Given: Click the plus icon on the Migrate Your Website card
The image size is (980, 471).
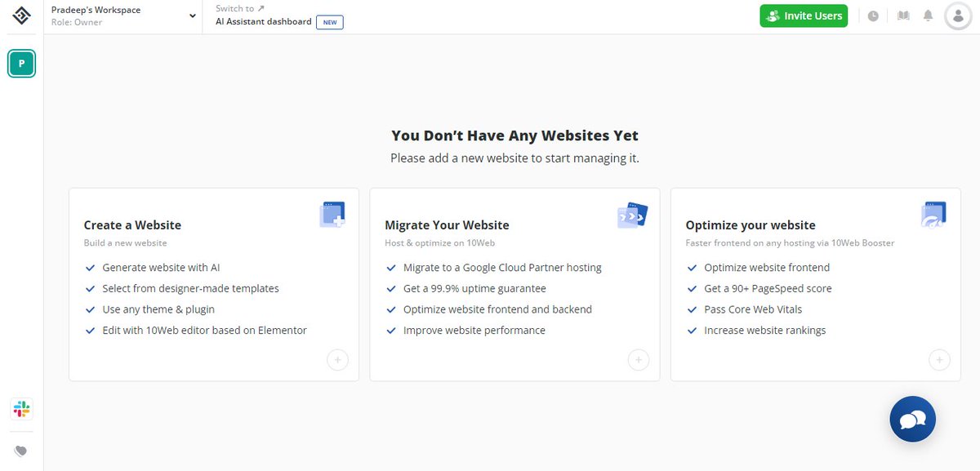Looking at the screenshot, I should point(639,360).
